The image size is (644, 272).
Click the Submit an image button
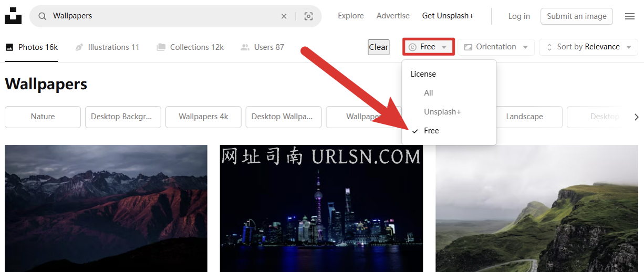click(576, 16)
